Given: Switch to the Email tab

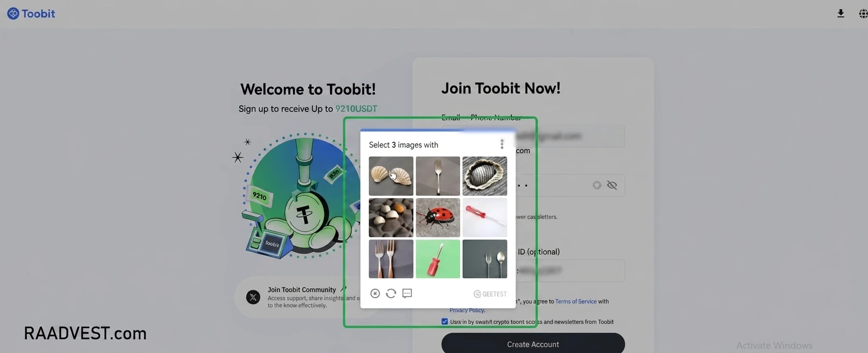Looking at the screenshot, I should coord(451,117).
